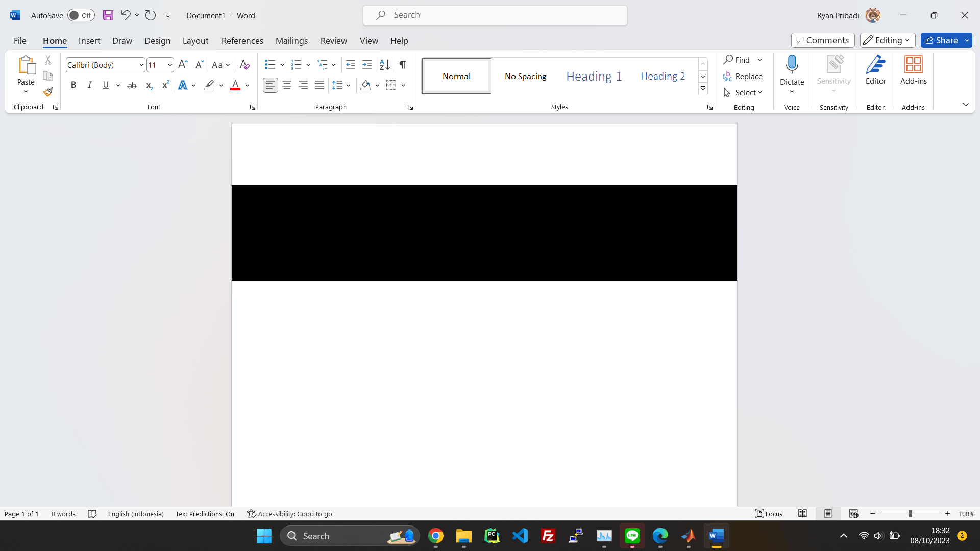Click the Dictate microphone icon
This screenshot has height=551, width=980.
tap(792, 65)
